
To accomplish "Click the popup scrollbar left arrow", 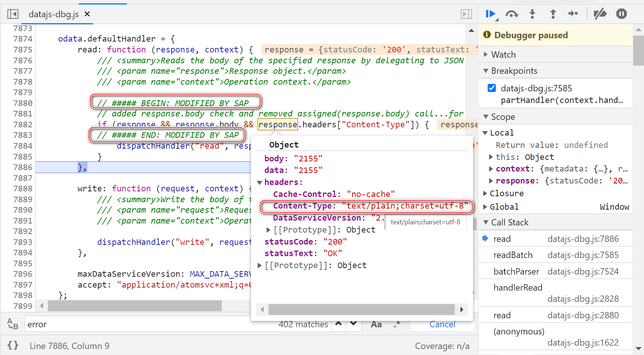I will [x=262, y=309].
